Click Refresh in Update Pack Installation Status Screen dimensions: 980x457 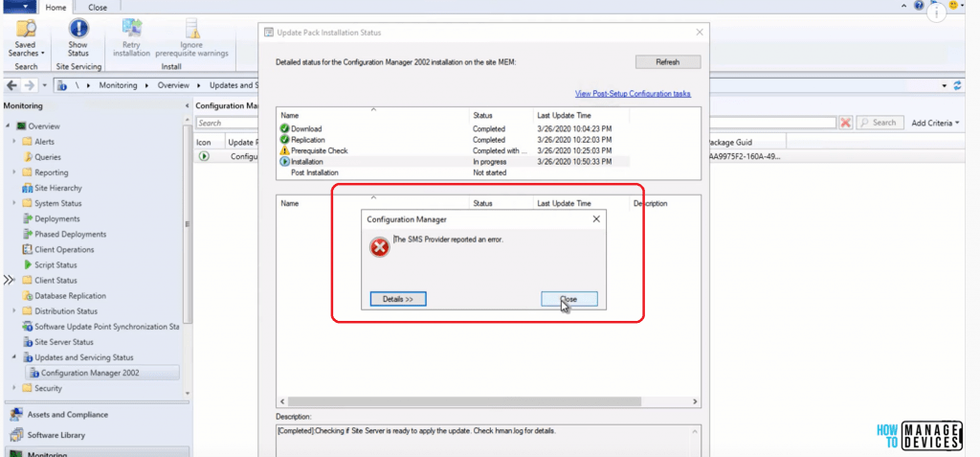pyautogui.click(x=667, y=62)
